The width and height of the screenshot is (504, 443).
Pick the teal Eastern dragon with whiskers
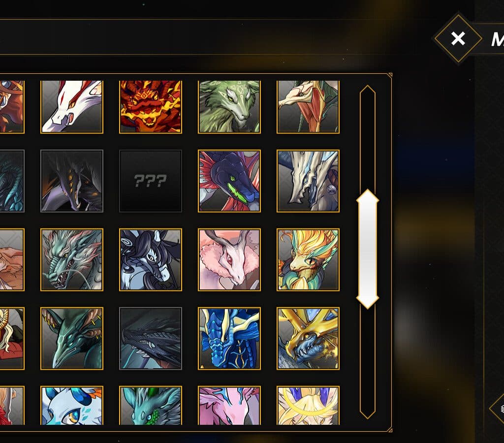(72, 260)
